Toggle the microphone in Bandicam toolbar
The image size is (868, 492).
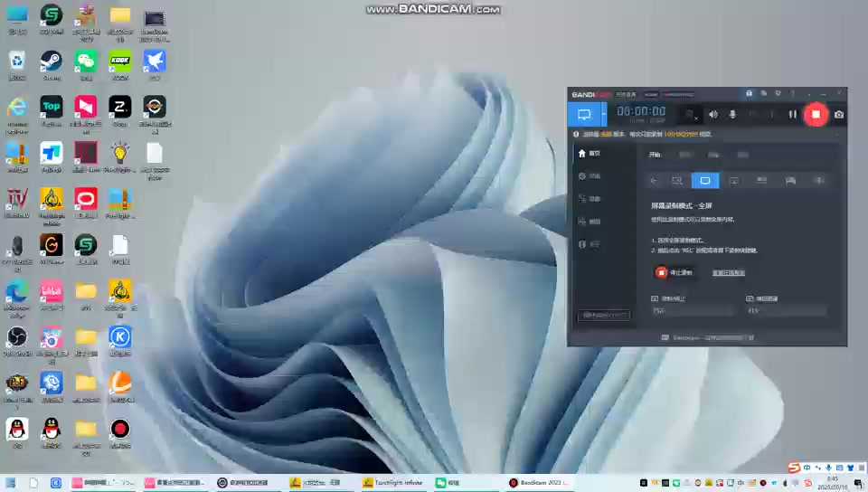pyautogui.click(x=732, y=114)
